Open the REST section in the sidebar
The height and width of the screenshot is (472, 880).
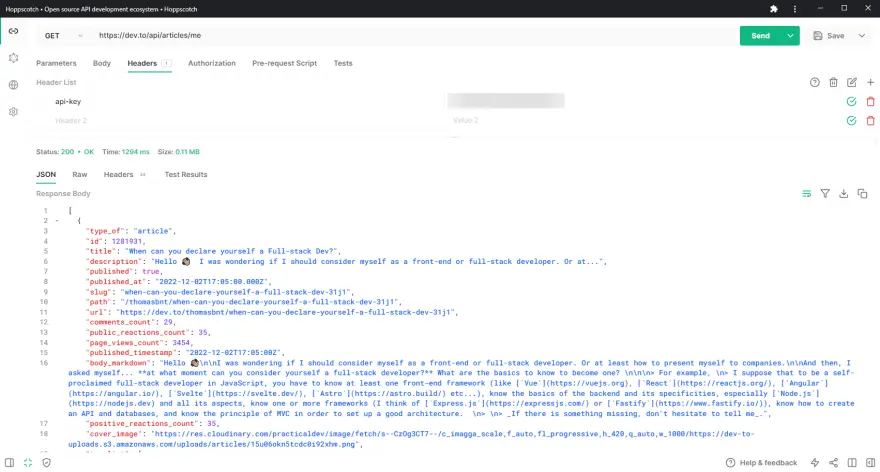coord(13,31)
